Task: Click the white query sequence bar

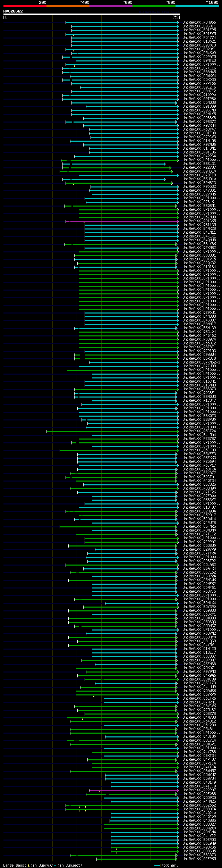Action: click(91, 14)
